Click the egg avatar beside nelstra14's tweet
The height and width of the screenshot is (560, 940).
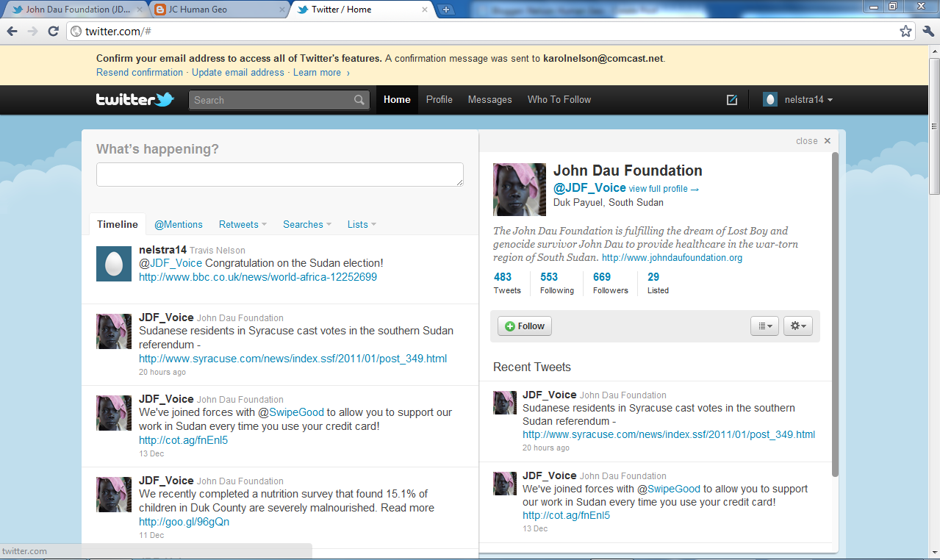point(114,264)
